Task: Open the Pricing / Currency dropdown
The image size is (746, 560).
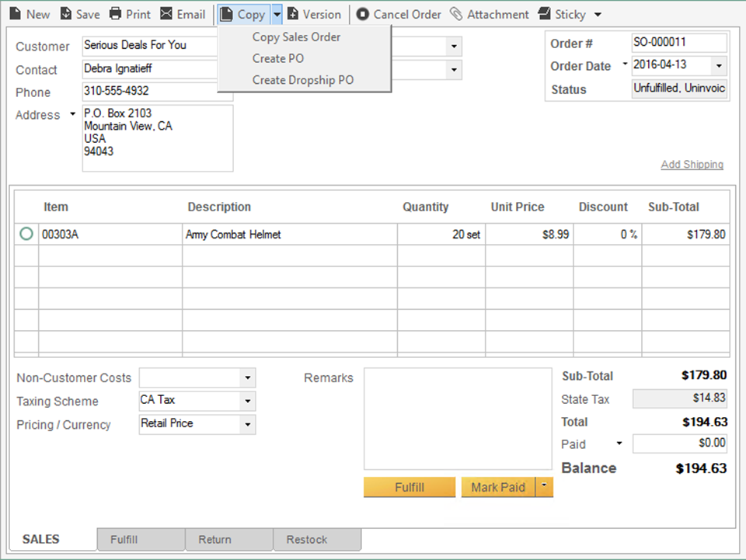Action: click(247, 425)
